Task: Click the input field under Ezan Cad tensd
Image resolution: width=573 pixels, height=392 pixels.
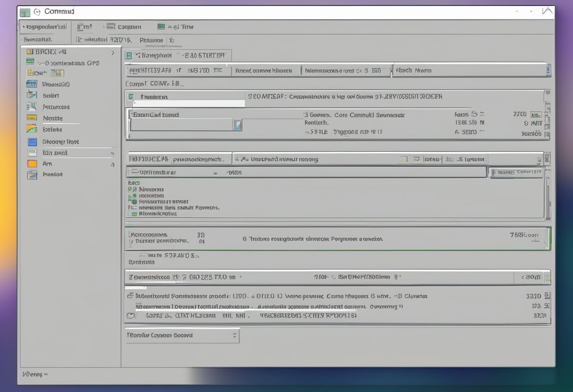Action: pyautogui.click(x=181, y=125)
